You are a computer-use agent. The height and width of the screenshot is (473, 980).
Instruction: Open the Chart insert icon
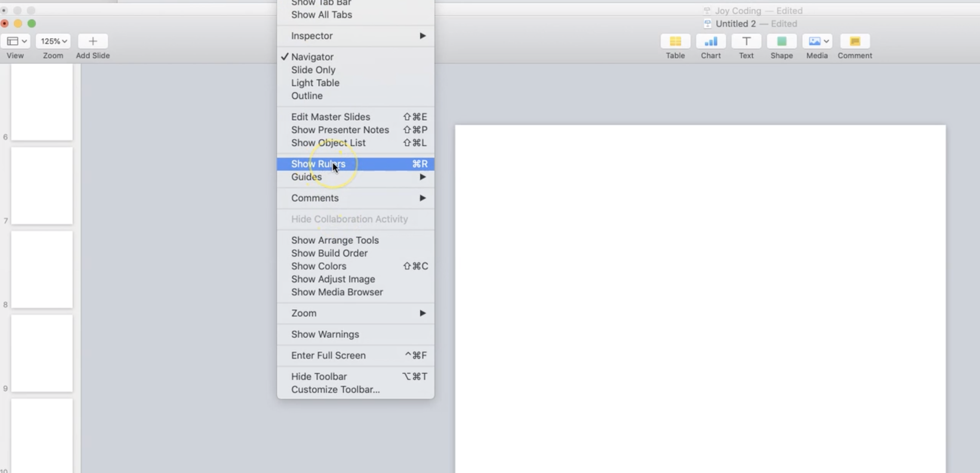(711, 41)
